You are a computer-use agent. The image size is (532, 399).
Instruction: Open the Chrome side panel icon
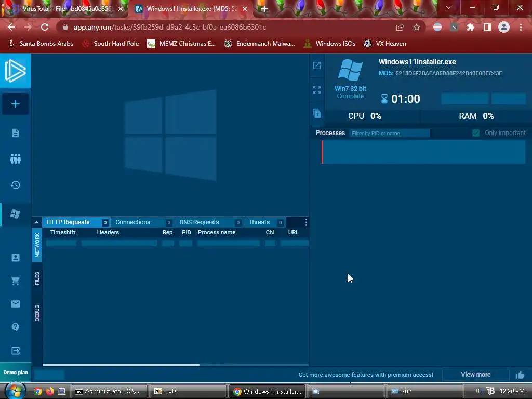point(487,28)
